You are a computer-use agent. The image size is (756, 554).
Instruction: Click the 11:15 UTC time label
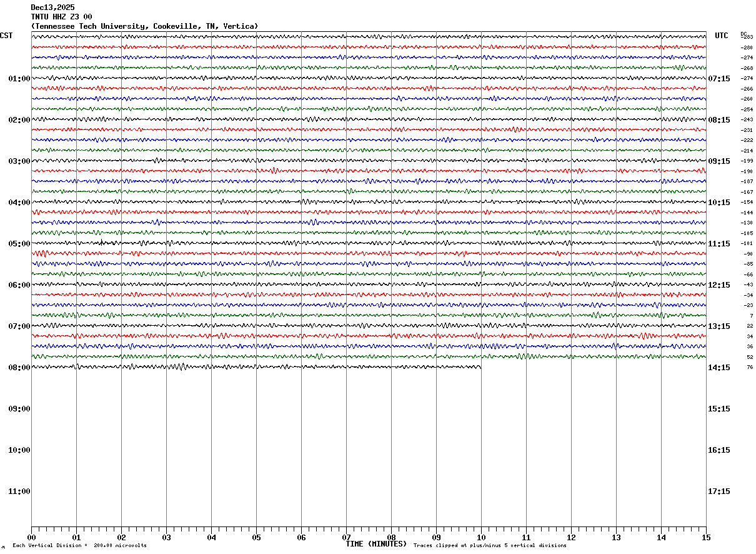pos(719,244)
